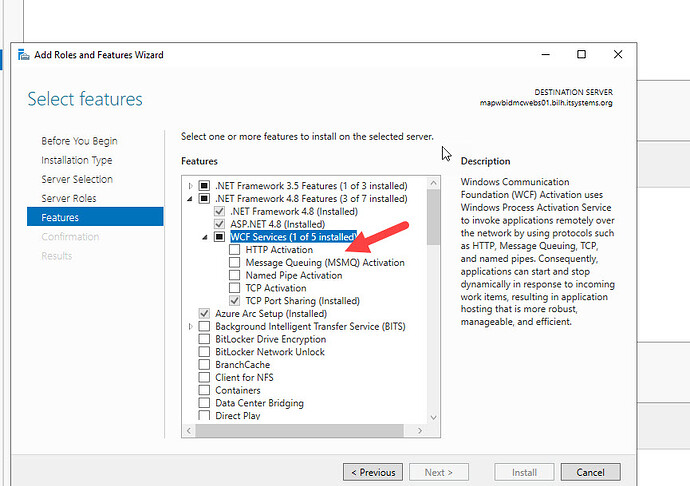Click the ASP.NET 4.8 (Installed) checkbox
Screen dimensions: 690x486
[219, 224]
